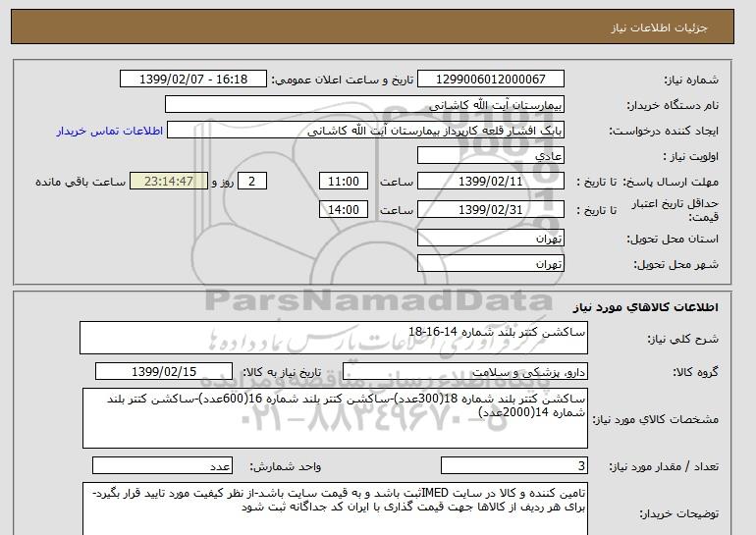Click the label تاریخ نیاز به کالا
Image resolution: width=756 pixels, height=535 pixels.
click(282, 372)
